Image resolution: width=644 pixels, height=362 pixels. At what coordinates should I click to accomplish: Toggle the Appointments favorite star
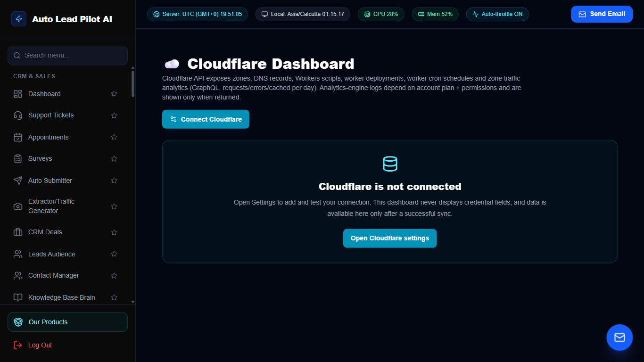click(x=114, y=137)
